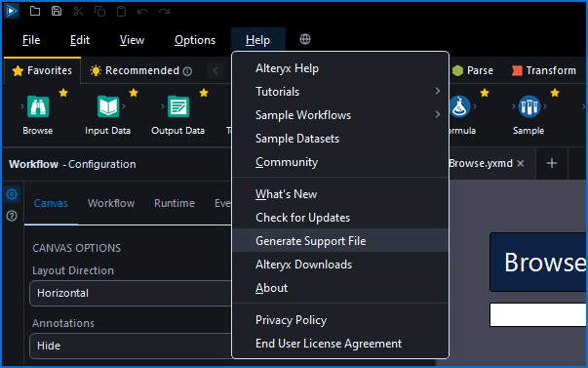This screenshot has height=368, width=588.
Task: Add new workflow tab with plus
Action: 552,163
